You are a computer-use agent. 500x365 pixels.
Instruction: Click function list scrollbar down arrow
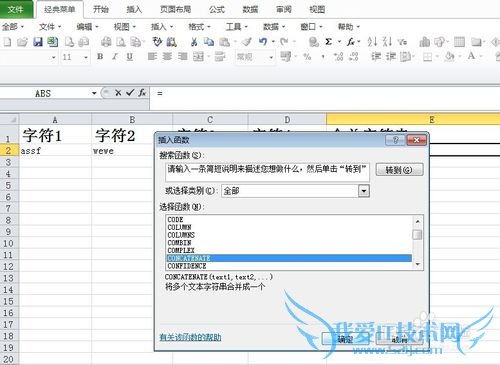pyautogui.click(x=417, y=264)
